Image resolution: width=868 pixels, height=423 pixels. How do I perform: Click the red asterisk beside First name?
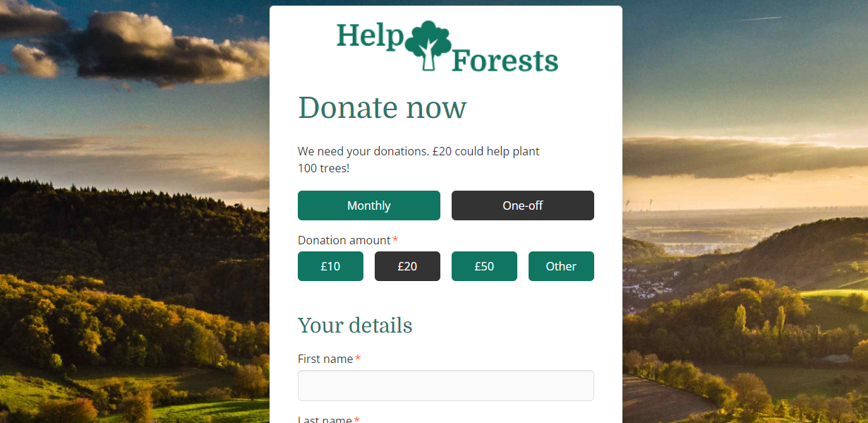[x=358, y=359]
